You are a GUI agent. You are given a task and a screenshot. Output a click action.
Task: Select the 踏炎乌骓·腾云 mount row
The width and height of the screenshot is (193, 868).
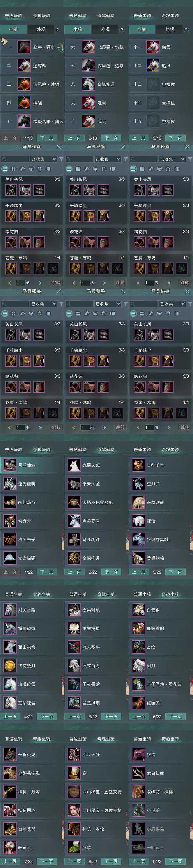32,121
